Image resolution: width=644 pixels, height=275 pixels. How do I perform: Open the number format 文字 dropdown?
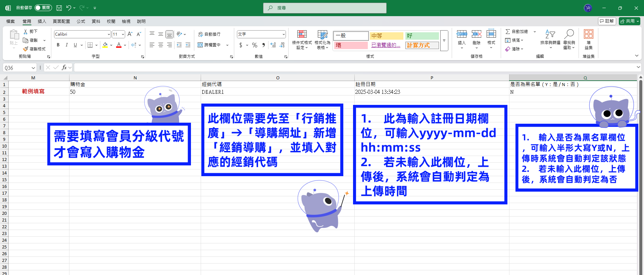click(284, 34)
